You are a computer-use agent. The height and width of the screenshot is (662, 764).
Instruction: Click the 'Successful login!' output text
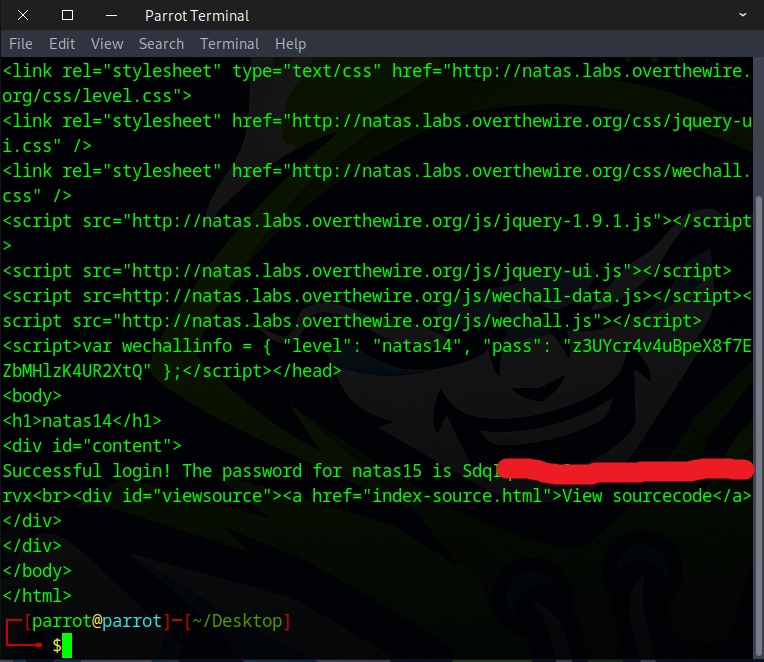tap(91, 471)
